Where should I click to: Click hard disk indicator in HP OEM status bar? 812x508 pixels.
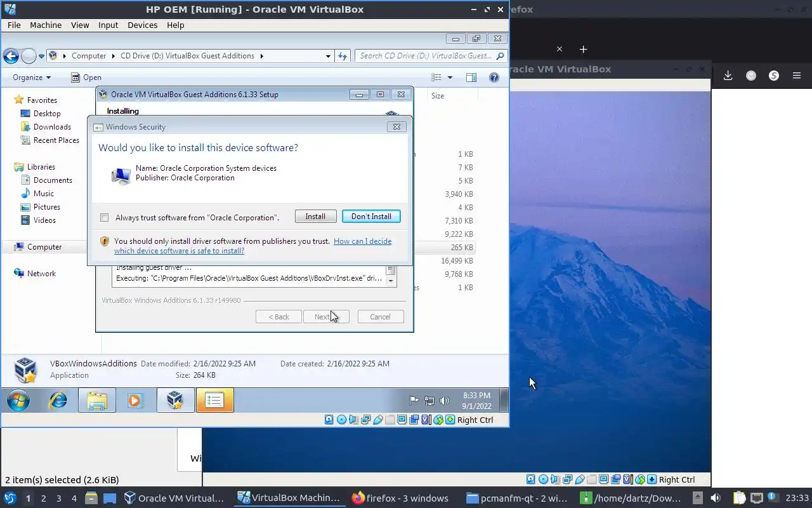329,420
